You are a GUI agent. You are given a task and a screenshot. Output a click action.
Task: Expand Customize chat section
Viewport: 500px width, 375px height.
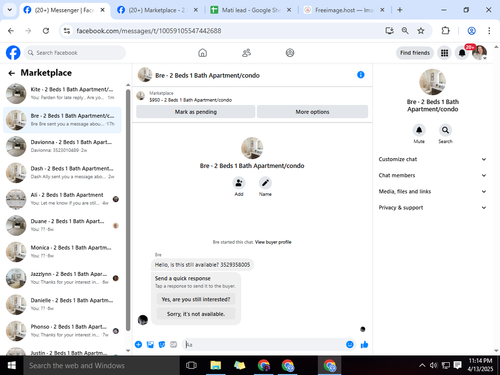pos(432,159)
